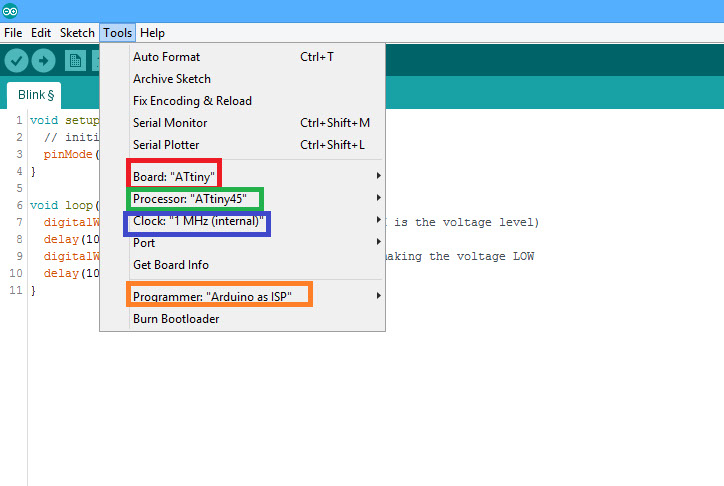724x486 pixels.
Task: Click the submenu arrow beside Board
Action: coord(379,175)
